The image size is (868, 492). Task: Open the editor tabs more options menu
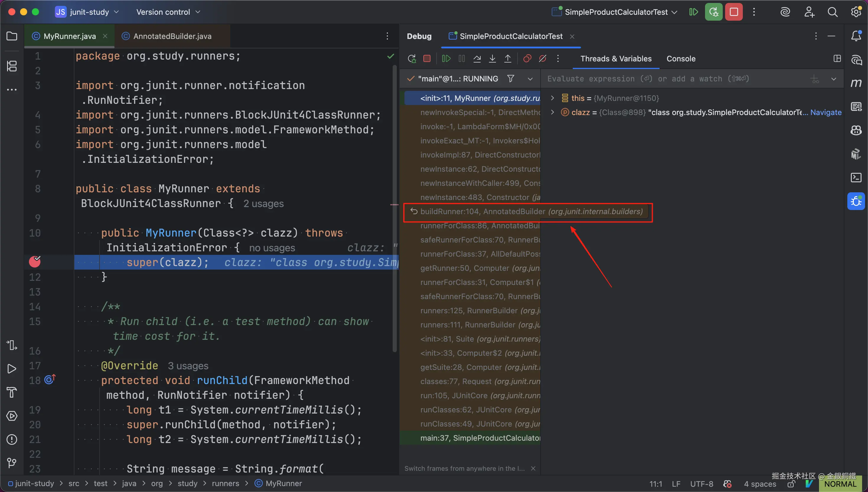(x=387, y=36)
